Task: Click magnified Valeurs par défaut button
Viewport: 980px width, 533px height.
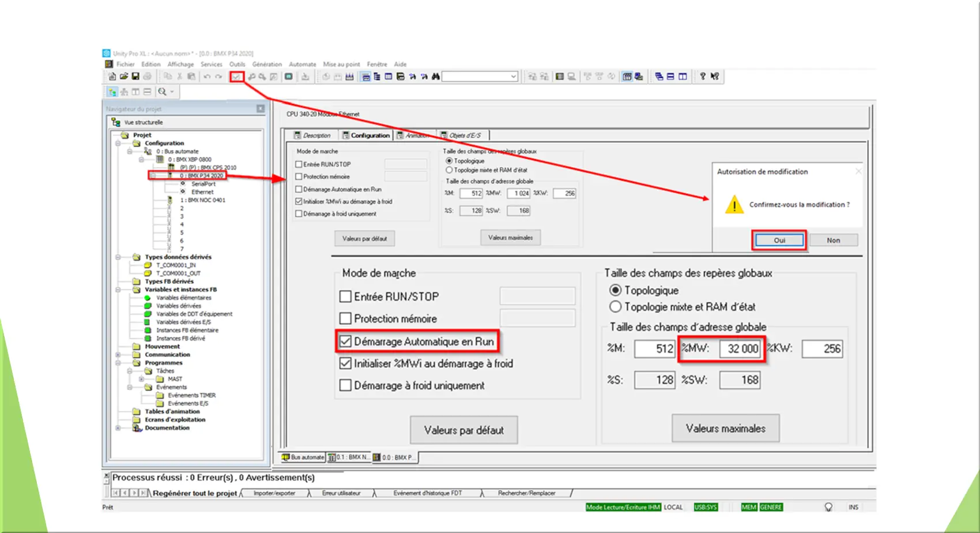Action: [x=463, y=430]
